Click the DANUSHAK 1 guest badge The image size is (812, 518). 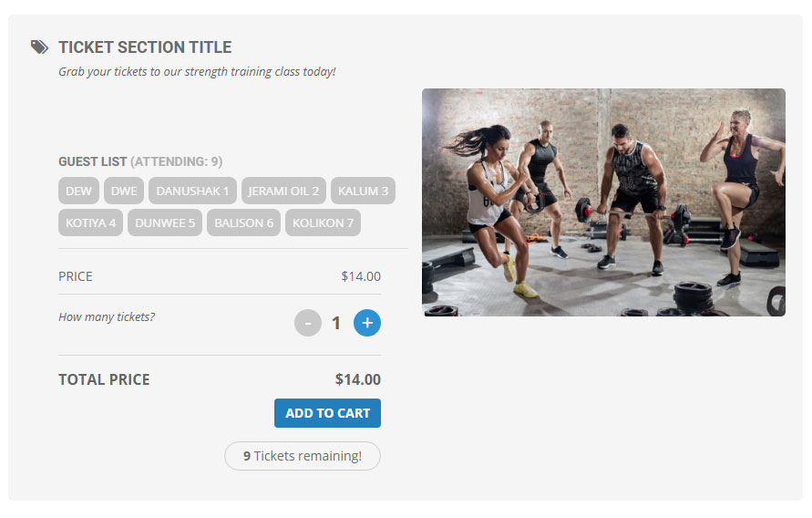coord(192,191)
